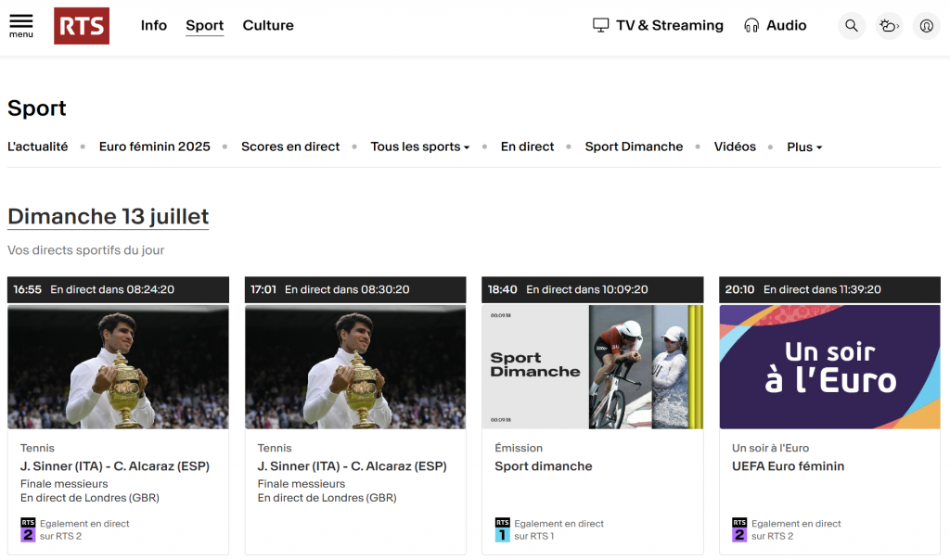Click the Dimanche 13 juillet heading link

tap(109, 217)
